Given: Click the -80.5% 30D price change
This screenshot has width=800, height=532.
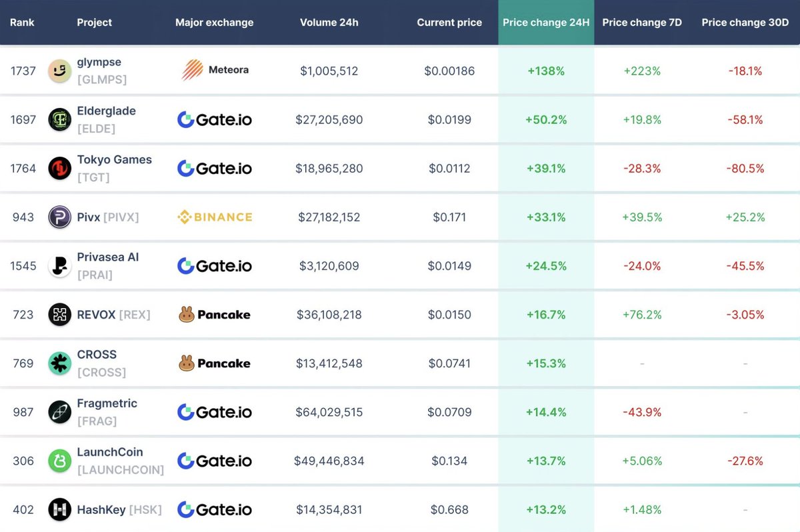Looking at the screenshot, I should coord(745,168).
